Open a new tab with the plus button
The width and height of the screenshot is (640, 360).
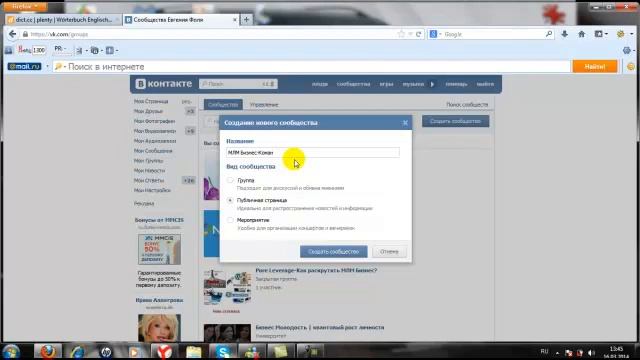[x=246, y=20]
